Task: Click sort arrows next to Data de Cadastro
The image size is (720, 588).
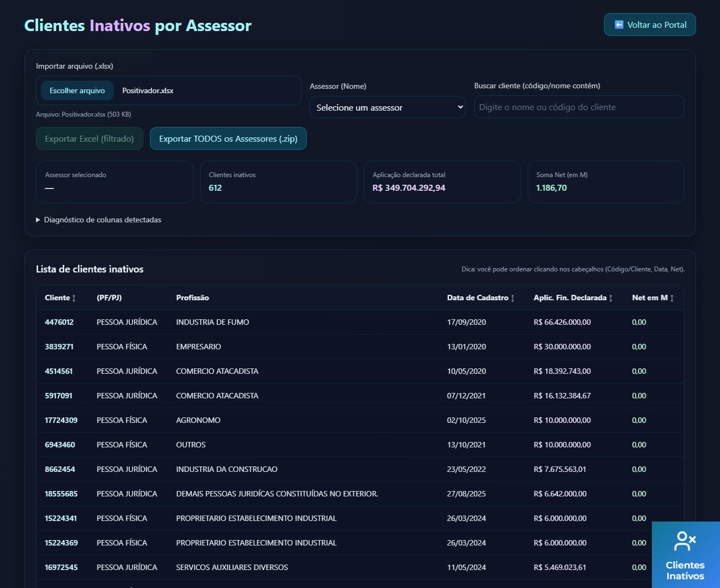Action: (512, 298)
